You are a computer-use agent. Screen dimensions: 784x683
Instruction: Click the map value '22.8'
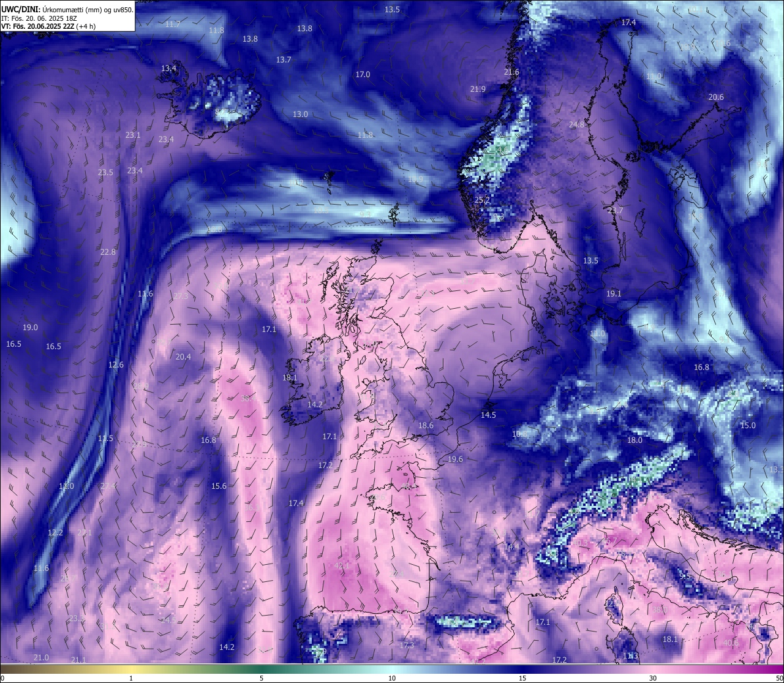click(108, 252)
